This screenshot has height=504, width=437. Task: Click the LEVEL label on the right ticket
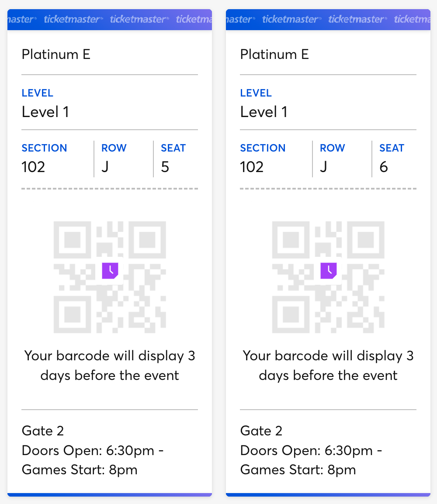click(x=256, y=93)
